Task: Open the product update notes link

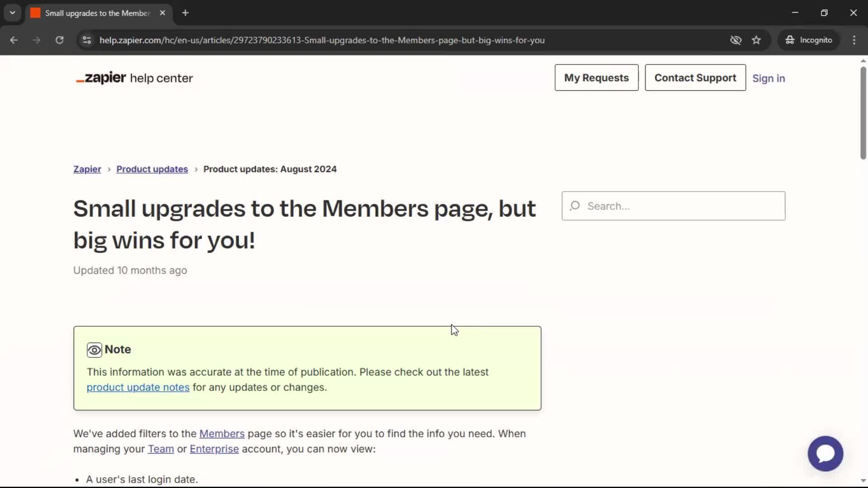Action: 138,388
